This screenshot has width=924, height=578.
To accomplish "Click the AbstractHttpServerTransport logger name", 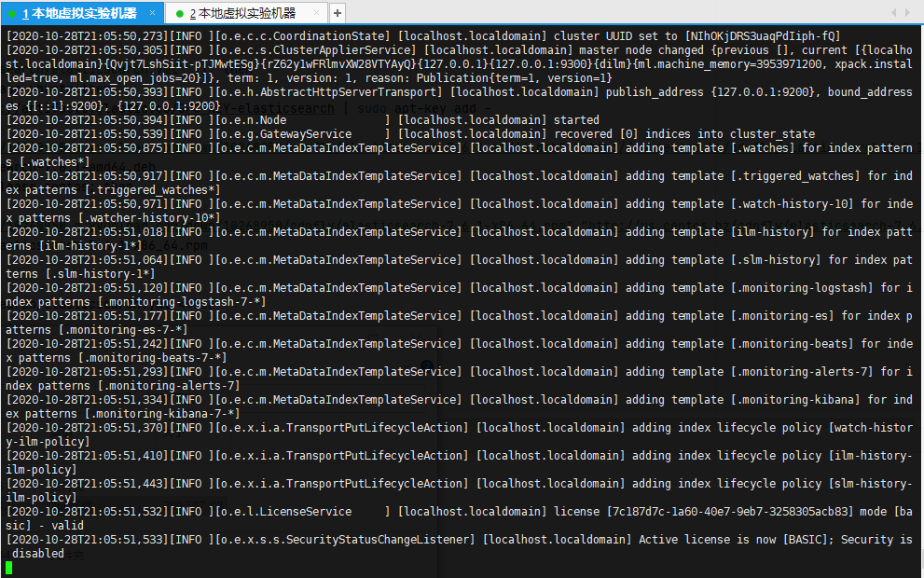I will 348,92.
